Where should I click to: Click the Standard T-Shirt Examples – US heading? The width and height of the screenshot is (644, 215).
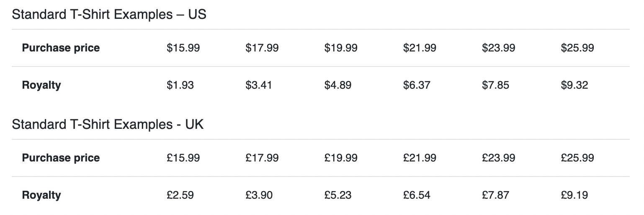[x=109, y=15]
